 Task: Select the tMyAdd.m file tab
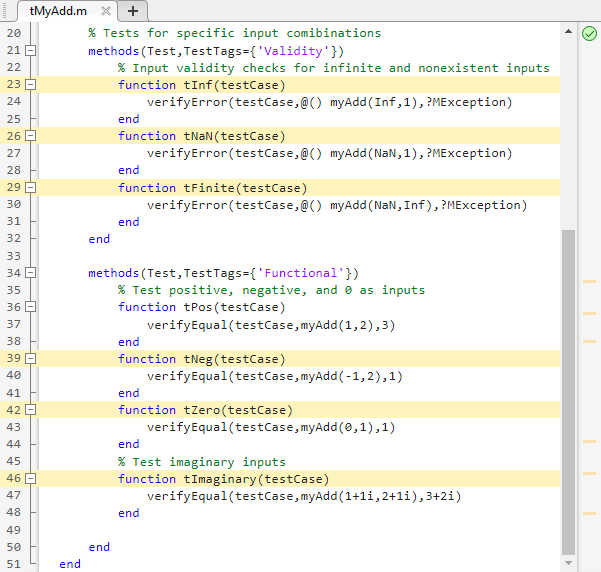(58, 10)
